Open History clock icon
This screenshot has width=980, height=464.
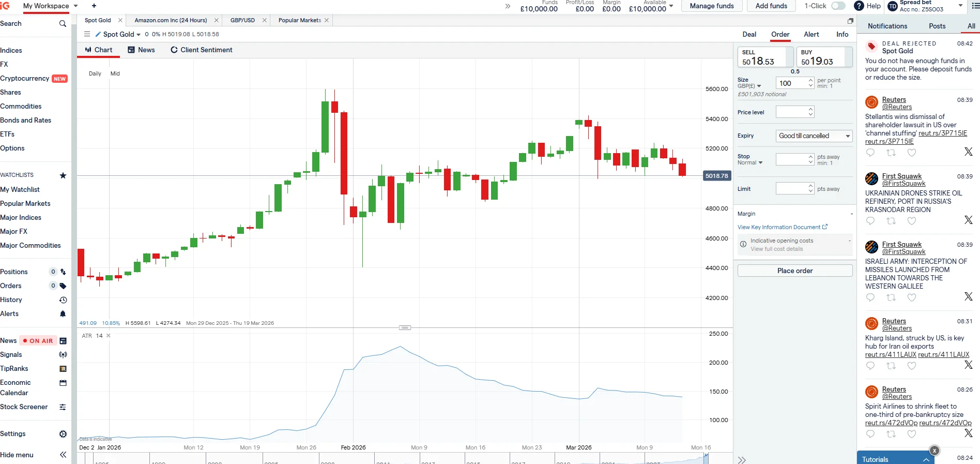coord(63,300)
